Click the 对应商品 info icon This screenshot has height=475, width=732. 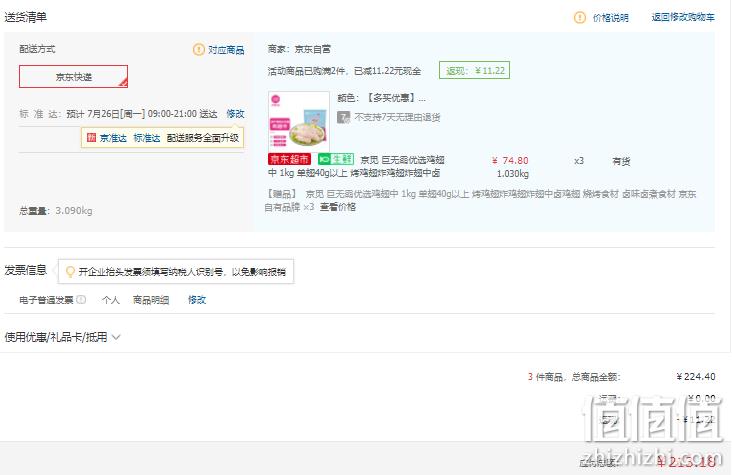click(198, 49)
